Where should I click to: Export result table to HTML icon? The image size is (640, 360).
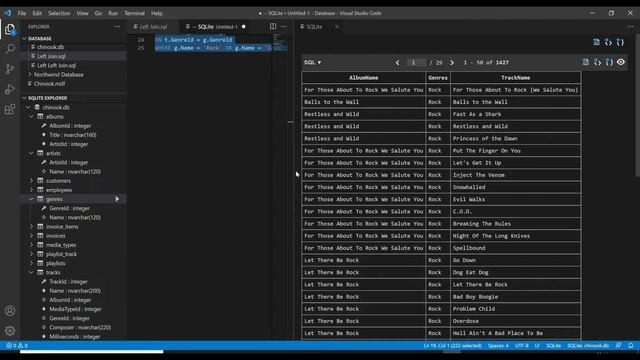tap(598, 62)
